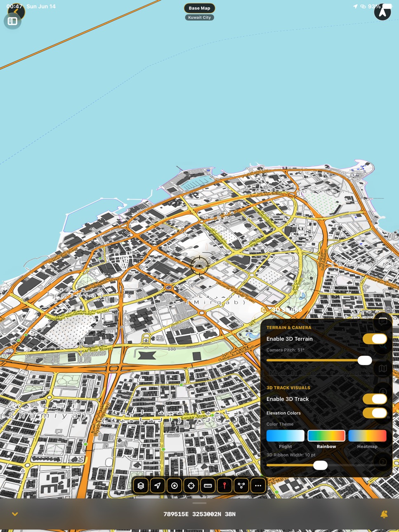Tap the north arrow compass button

382,12
